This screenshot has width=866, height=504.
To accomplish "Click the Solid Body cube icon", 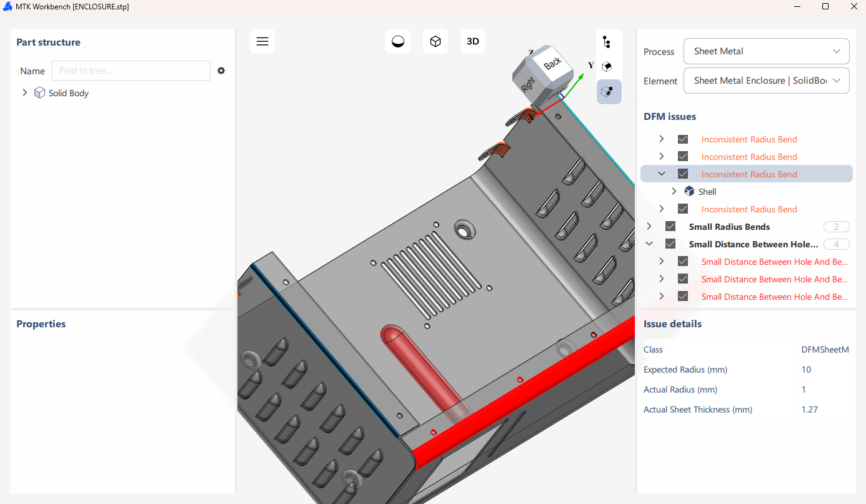I will point(39,93).
